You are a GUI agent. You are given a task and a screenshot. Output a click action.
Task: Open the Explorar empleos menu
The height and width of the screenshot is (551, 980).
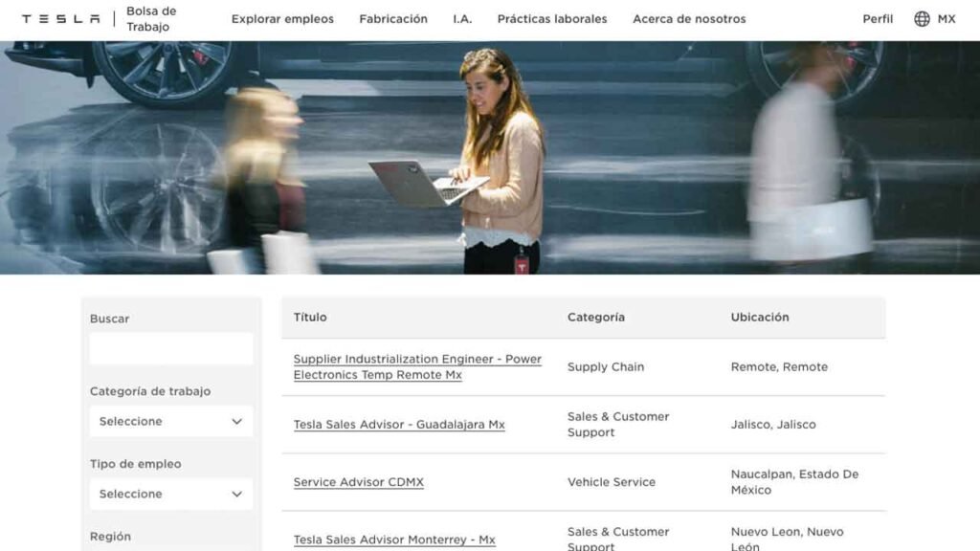282,19
